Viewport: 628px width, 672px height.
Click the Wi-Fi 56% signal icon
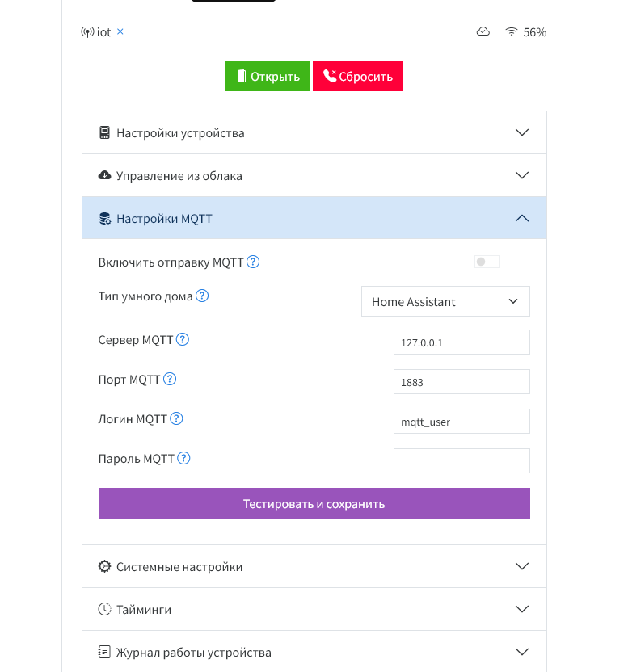point(512,31)
